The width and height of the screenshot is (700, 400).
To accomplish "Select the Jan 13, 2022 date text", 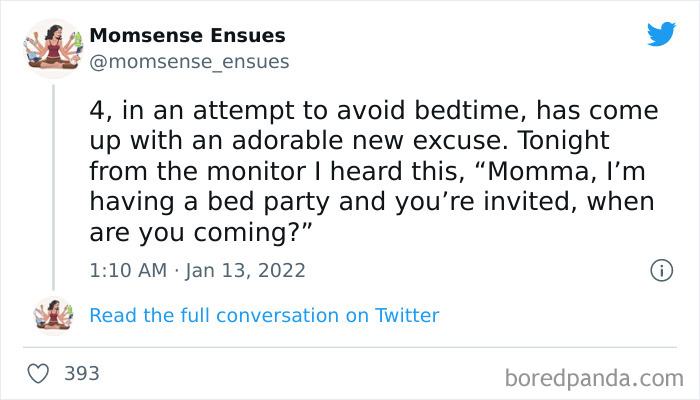I will click(x=244, y=270).
